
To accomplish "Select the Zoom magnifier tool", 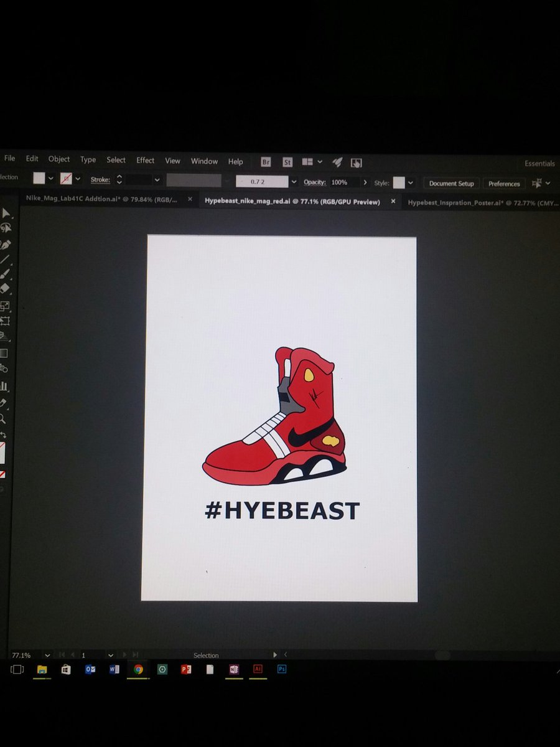I will tap(3, 419).
